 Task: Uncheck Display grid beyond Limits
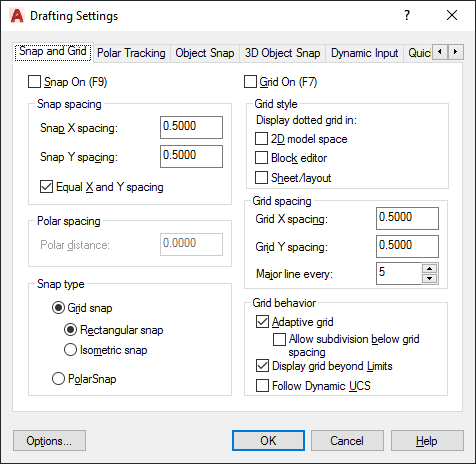262,366
